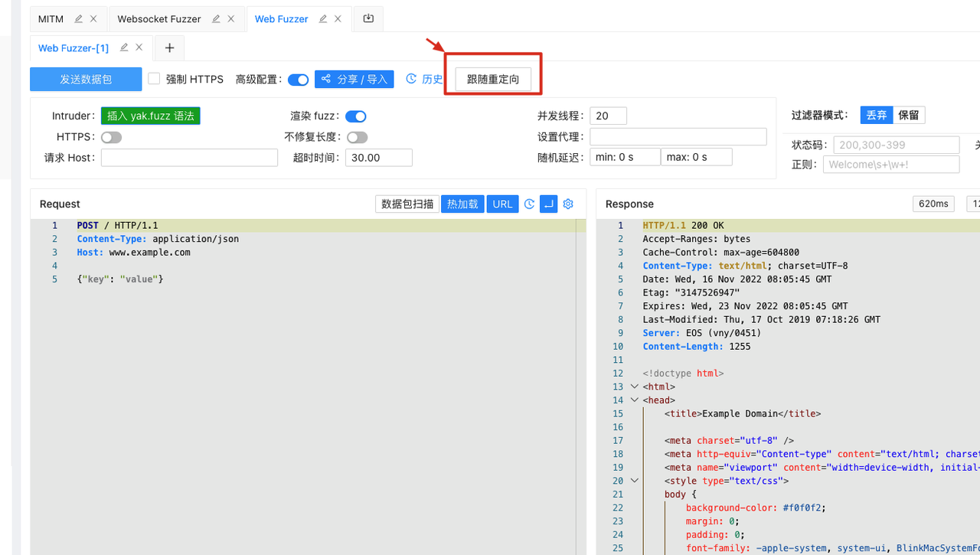Close the Web Fuzzer-[1] sub-tab
The height and width of the screenshot is (555, 980).
[x=139, y=47]
